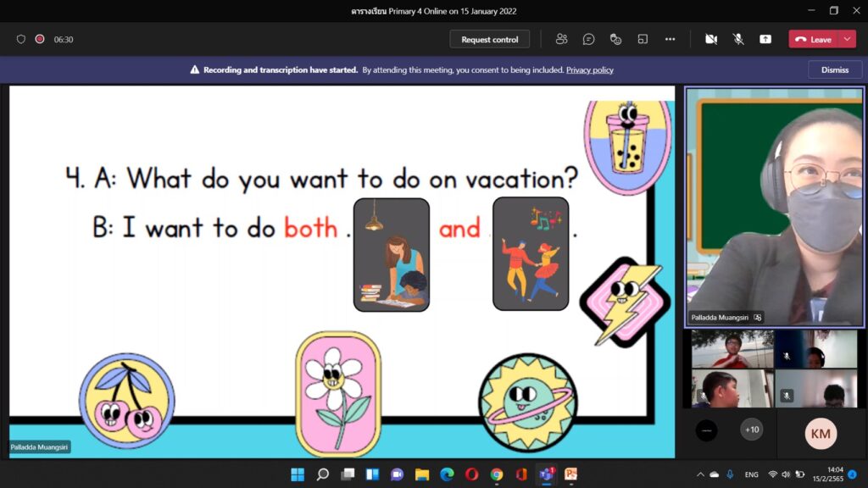Open the meeting chat panel
Image resolution: width=868 pixels, height=488 pixels.
coord(588,39)
